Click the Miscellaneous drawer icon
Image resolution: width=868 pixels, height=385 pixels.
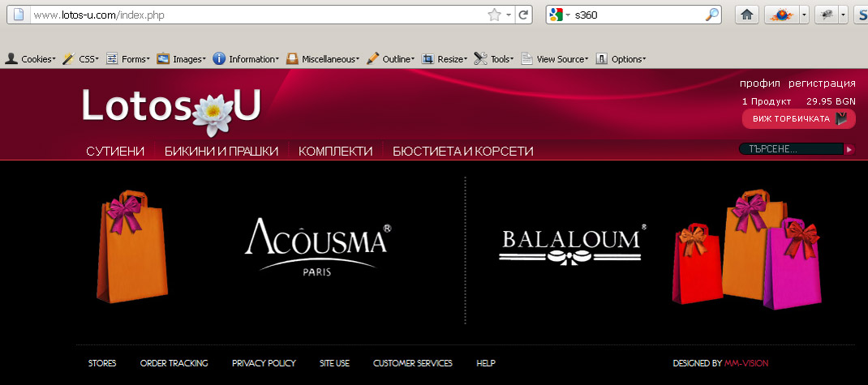292,58
